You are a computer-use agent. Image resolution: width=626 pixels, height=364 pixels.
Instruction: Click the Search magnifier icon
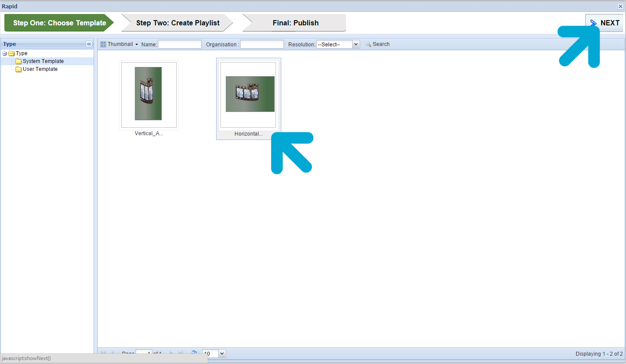pos(368,44)
